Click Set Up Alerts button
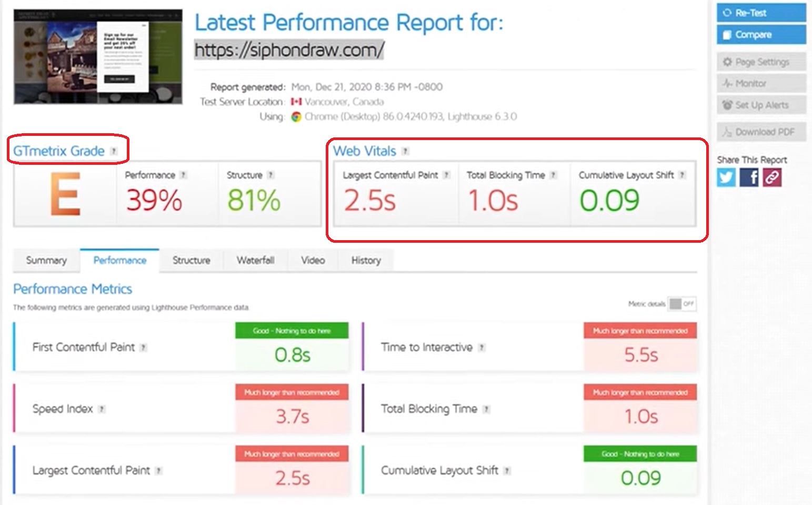 (x=761, y=105)
